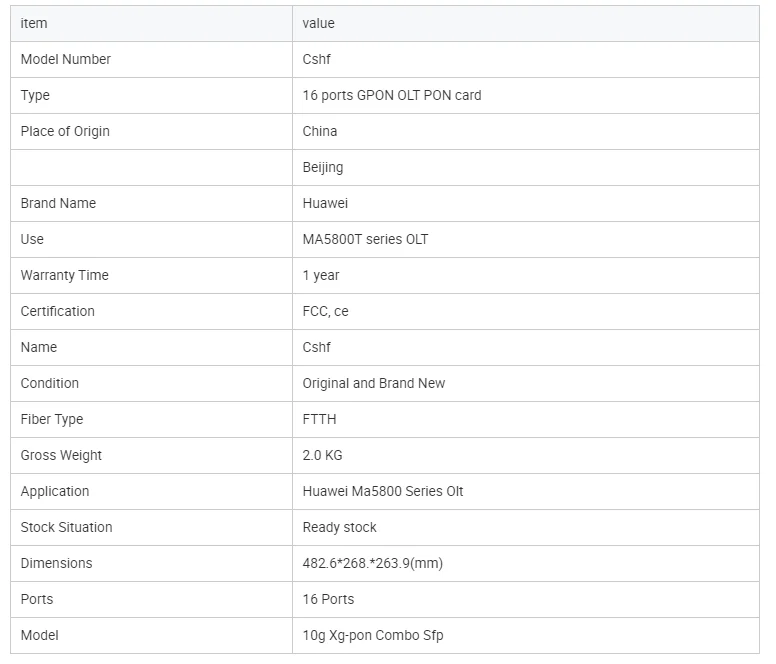Click the 'FTTH' fiber type value
The width and height of the screenshot is (776, 664).
tap(320, 419)
